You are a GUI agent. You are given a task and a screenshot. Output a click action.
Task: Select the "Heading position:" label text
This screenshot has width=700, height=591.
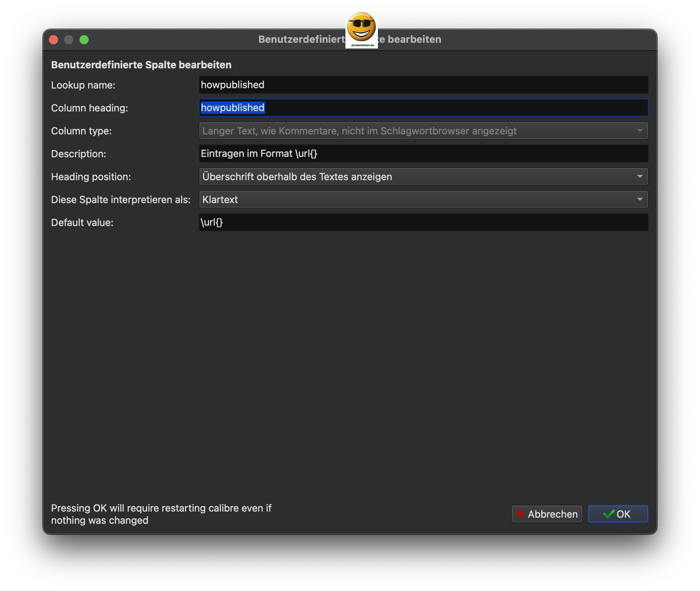(91, 177)
